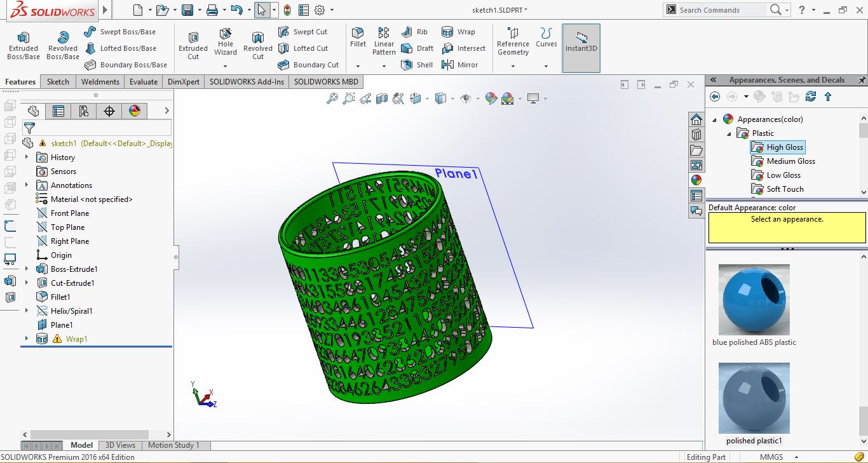Click the Swept Cut command
Viewport: 868px width, 463px height.
(302, 32)
